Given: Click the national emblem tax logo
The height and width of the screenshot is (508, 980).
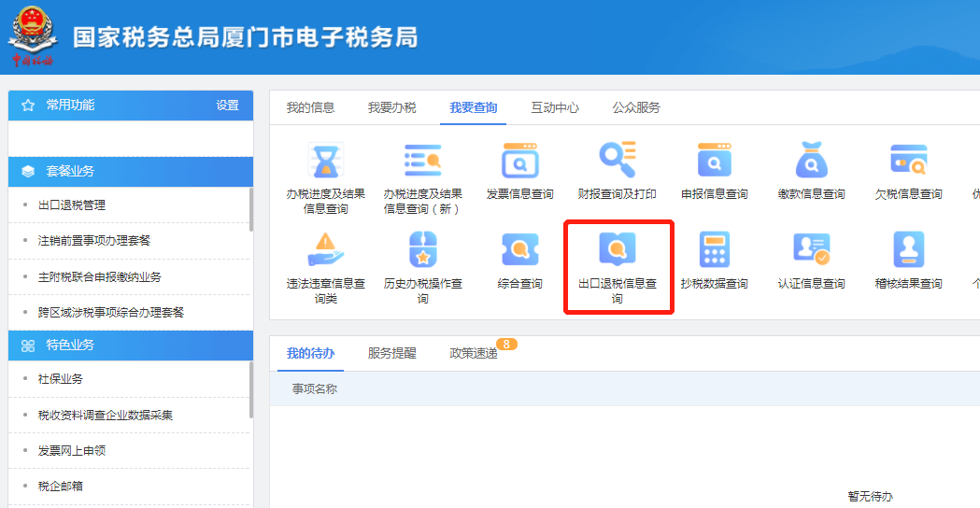Looking at the screenshot, I should coord(33,35).
